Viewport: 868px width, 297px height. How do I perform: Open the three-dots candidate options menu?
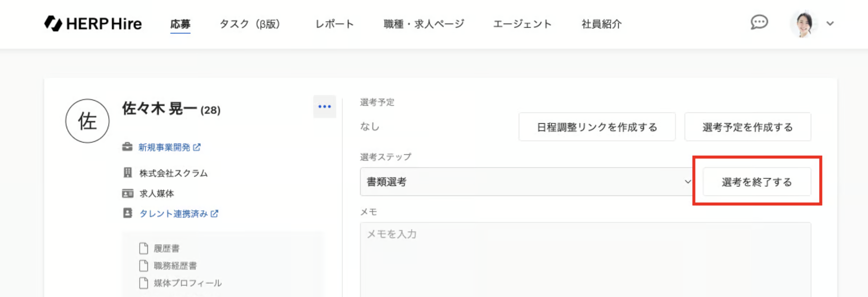coord(324,107)
